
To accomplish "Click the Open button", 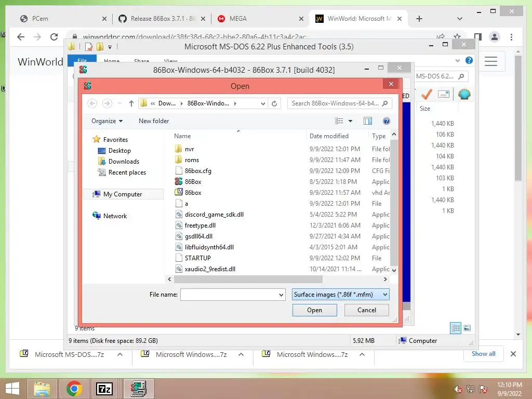I will coord(314,310).
